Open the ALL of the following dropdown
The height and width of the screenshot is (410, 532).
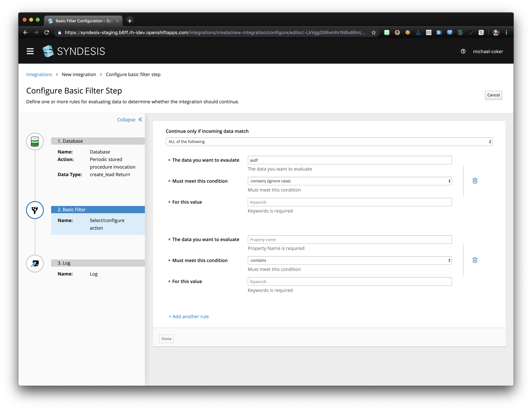[x=329, y=142]
